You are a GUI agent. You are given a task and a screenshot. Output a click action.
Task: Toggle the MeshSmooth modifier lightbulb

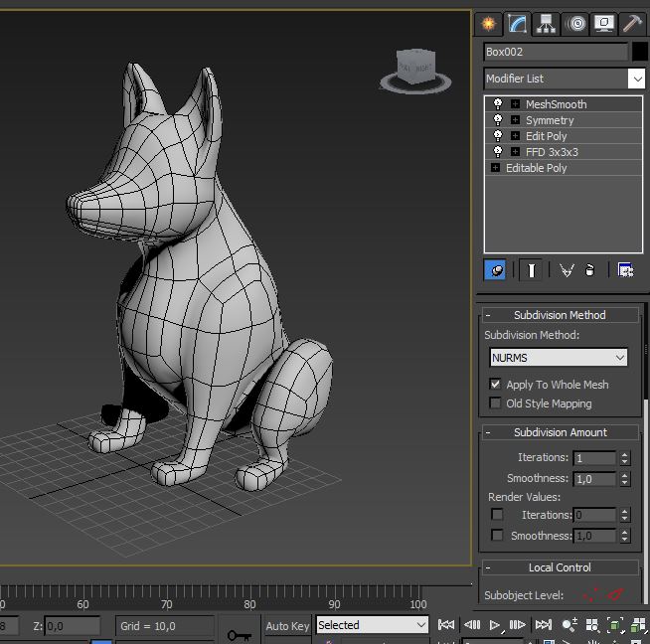coord(498,104)
